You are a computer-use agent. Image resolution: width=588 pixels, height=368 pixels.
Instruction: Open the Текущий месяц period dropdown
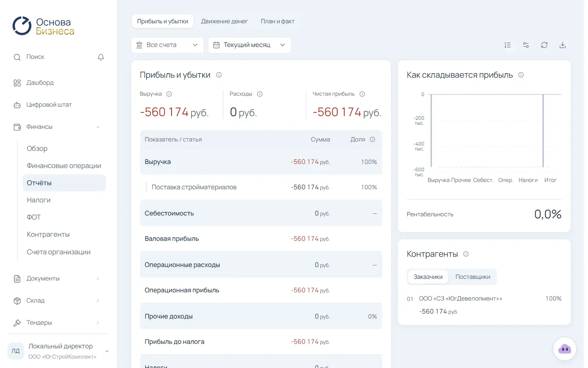249,45
